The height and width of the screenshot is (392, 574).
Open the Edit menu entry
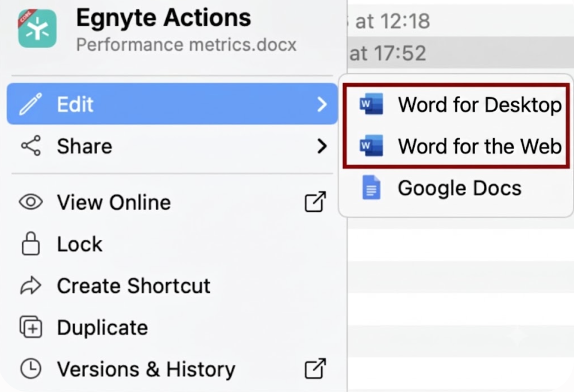172,104
